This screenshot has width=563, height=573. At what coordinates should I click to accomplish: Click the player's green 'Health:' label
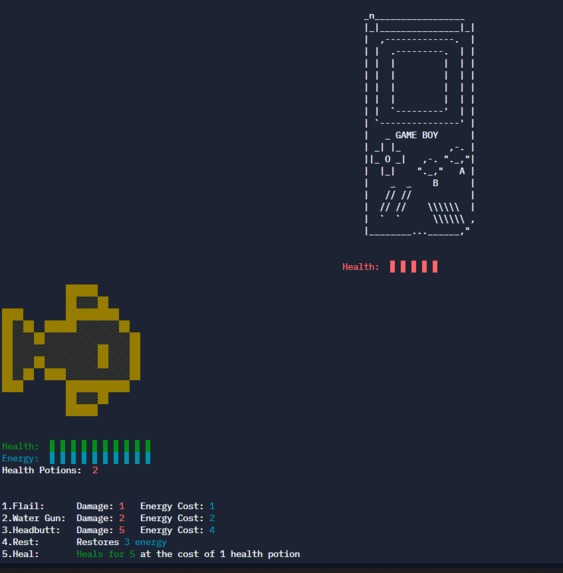click(x=20, y=446)
